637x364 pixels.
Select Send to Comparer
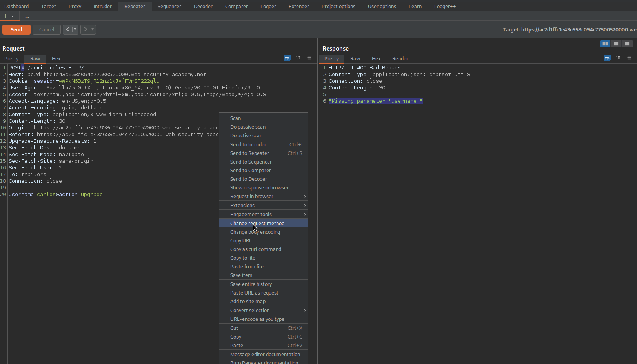click(264, 170)
